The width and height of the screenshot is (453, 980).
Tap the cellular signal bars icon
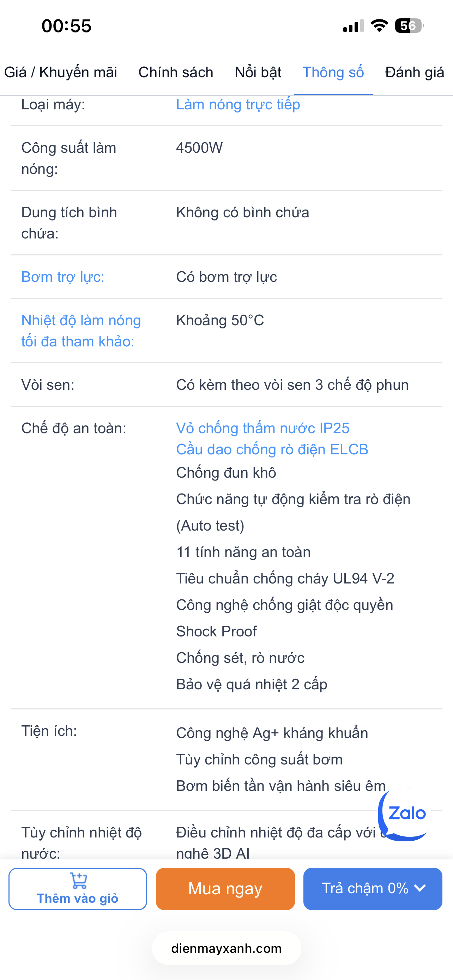pyautogui.click(x=353, y=26)
